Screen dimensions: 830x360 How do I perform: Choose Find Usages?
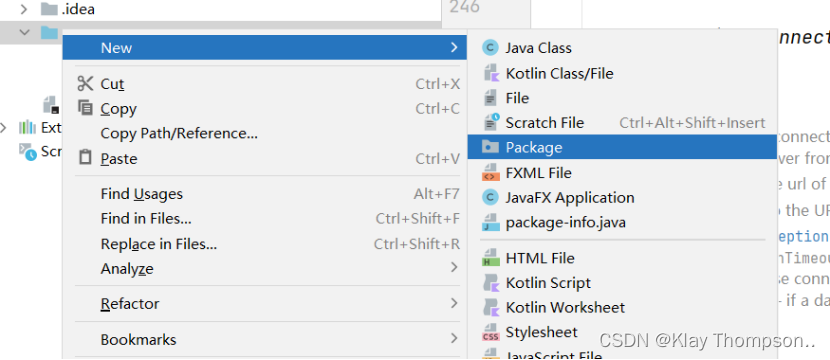click(265, 194)
